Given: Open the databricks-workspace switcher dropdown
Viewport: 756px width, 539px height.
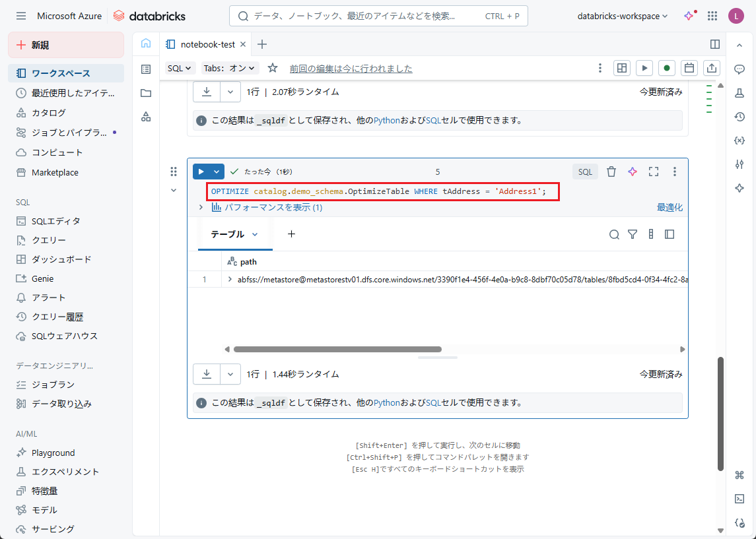Looking at the screenshot, I should click(623, 16).
